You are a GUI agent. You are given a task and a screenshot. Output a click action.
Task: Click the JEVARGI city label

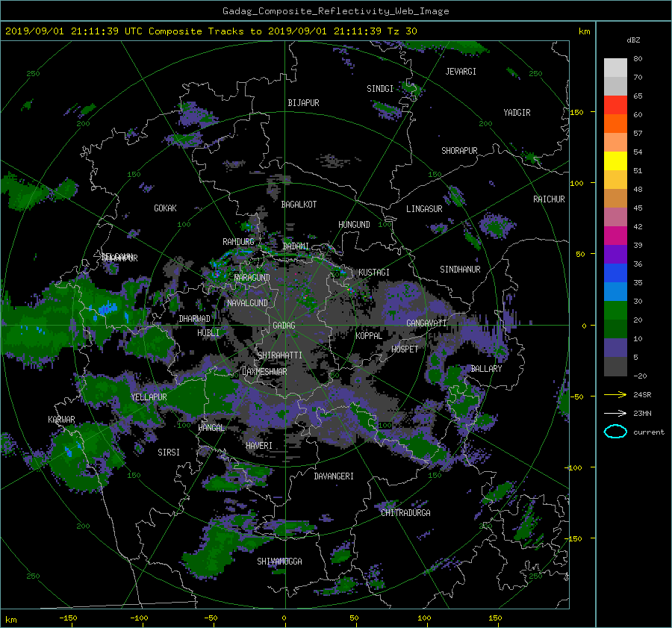461,72
